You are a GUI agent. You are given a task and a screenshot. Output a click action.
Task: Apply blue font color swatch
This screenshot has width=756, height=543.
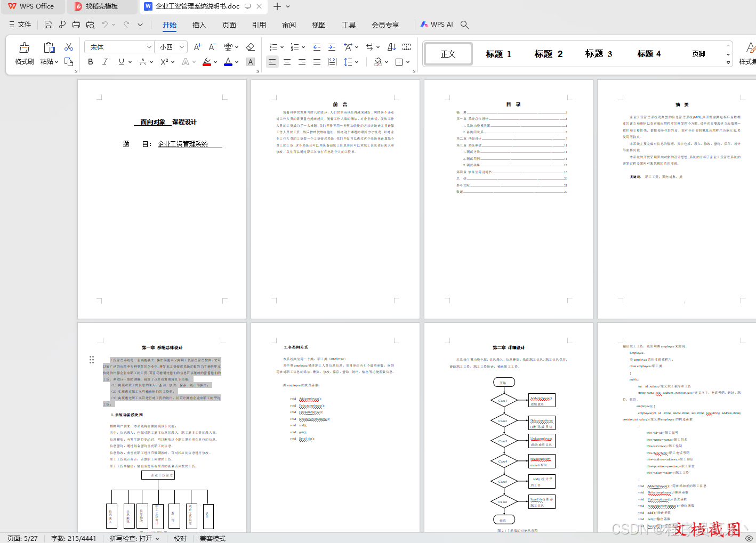228,62
